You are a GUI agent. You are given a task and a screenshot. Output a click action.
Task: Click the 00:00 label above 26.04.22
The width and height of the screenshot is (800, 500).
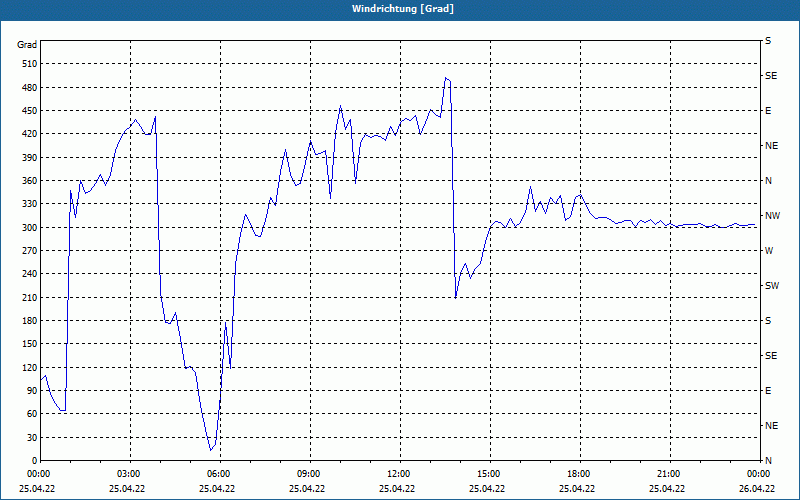[759, 474]
